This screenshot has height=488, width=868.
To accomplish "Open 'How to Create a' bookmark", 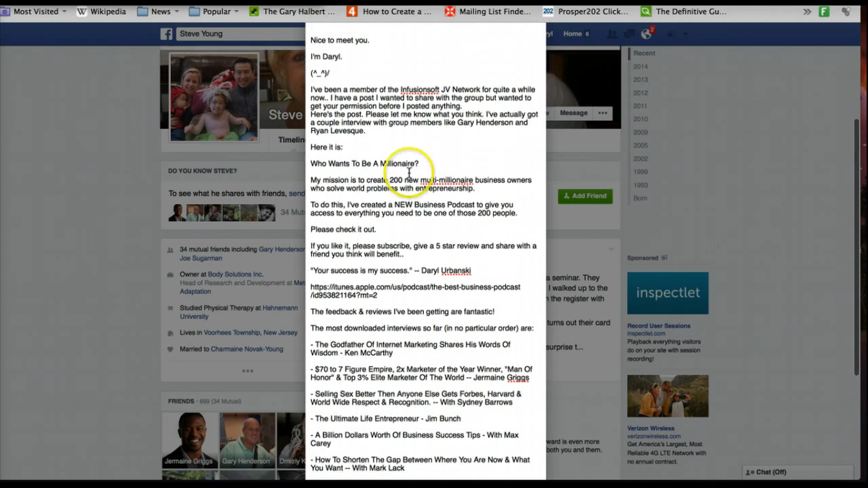I will (390, 11).
